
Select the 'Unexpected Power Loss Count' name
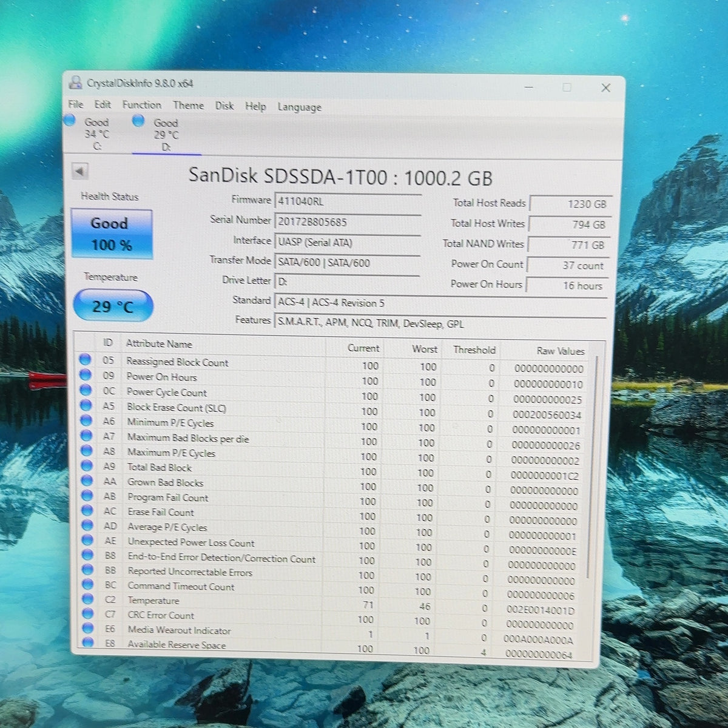[191, 542]
